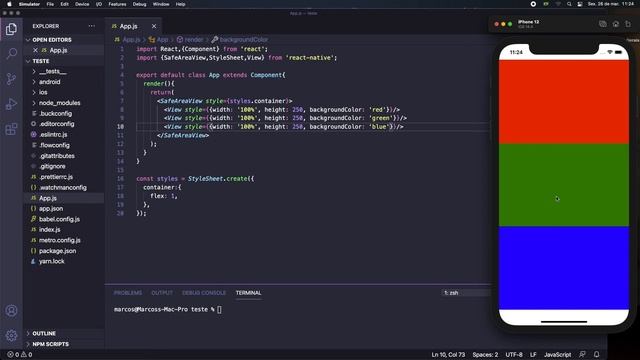Open Explorer more actions ellipsis

tap(91, 26)
